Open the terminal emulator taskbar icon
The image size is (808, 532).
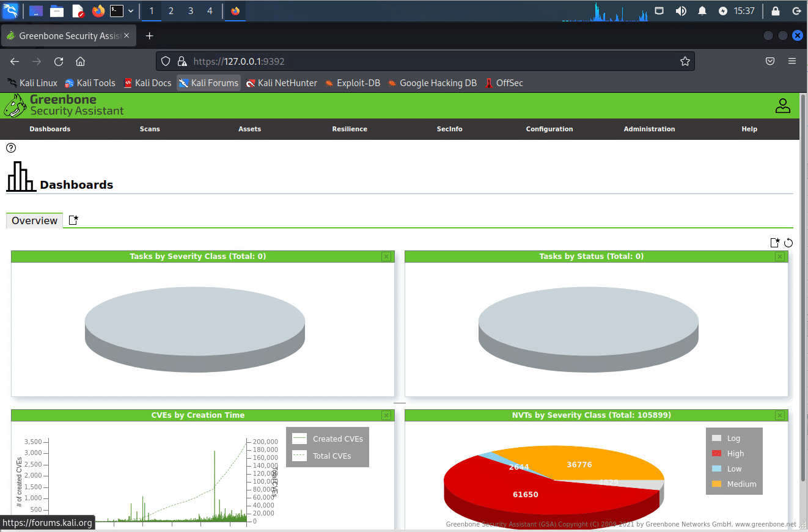(117, 11)
